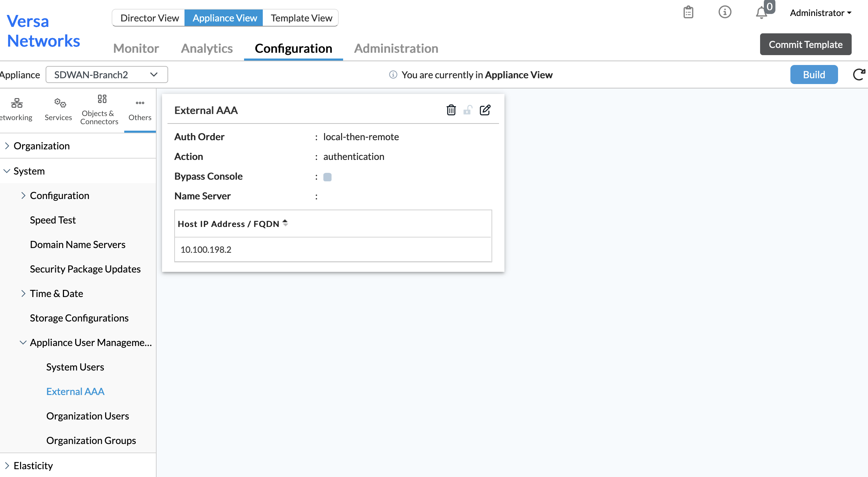Screen dimensions: 868x477
Task: Open Objects & Connectors section
Action: [x=99, y=110]
